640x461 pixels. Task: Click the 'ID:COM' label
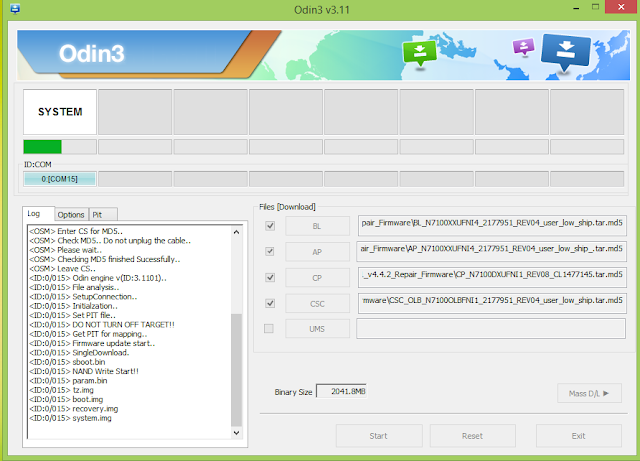38,164
